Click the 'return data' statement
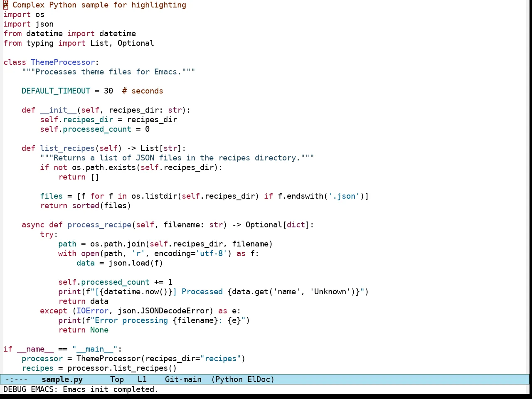The height and width of the screenshot is (399, 532). point(83,301)
